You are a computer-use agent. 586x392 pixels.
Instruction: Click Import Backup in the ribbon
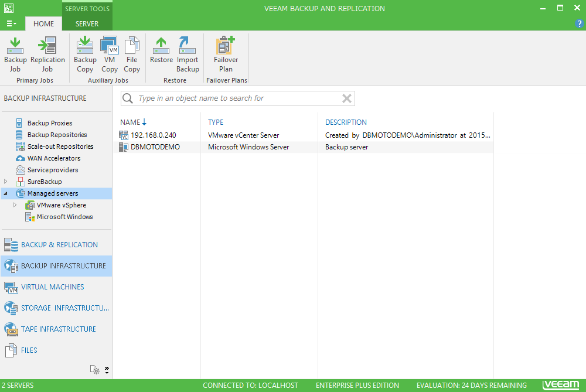(x=188, y=54)
